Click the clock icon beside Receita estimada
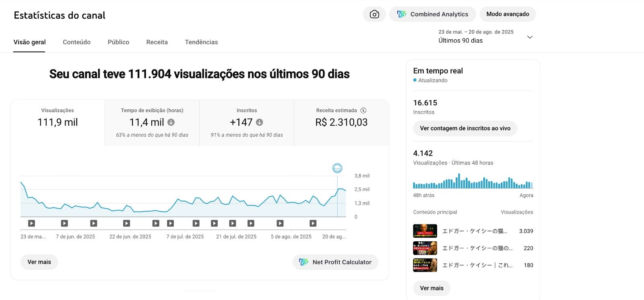 363,110
